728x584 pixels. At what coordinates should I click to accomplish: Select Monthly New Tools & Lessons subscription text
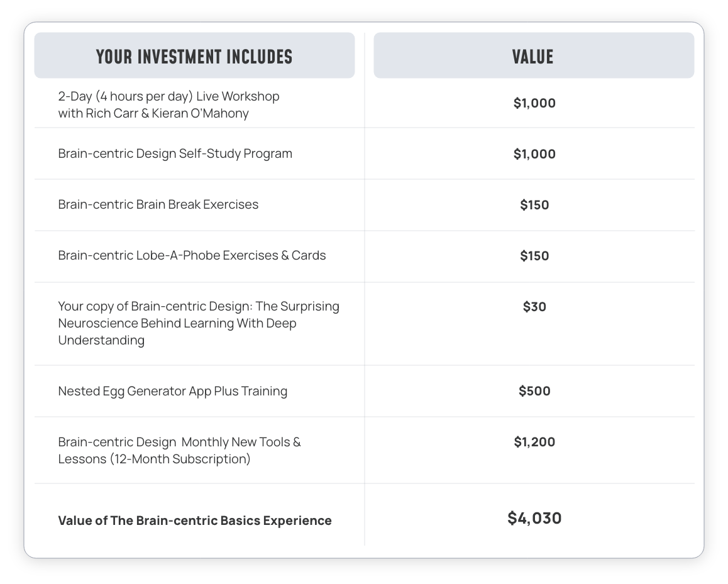coord(179,450)
